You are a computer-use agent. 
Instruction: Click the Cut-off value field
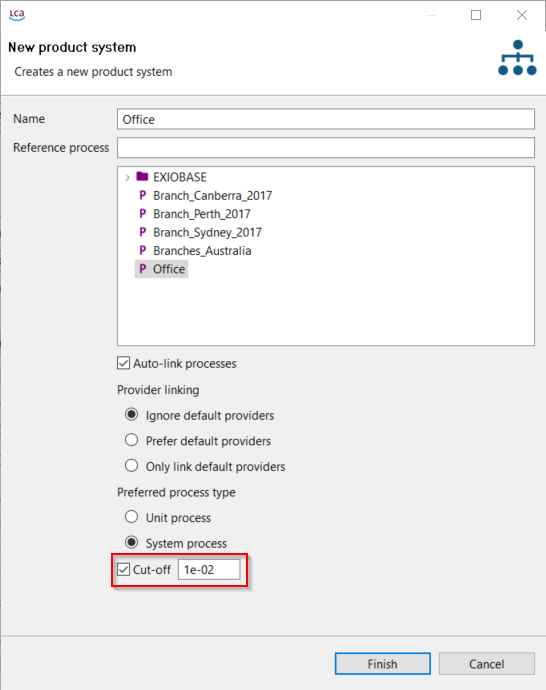tap(209, 569)
